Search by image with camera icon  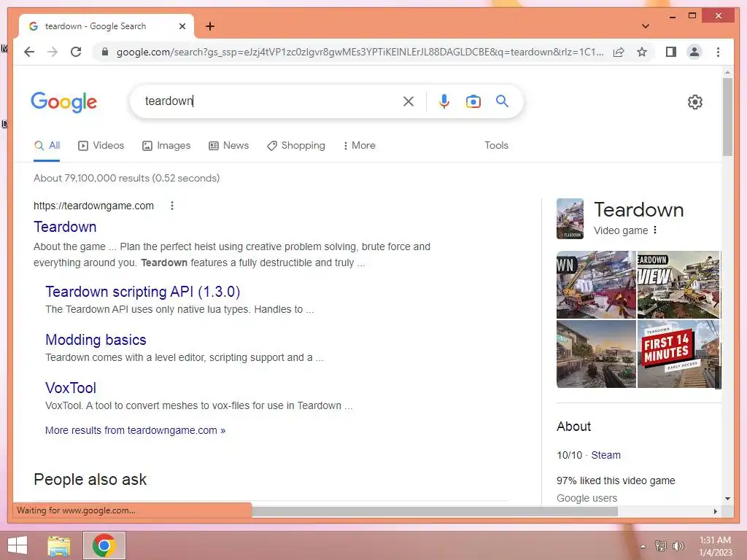pos(473,101)
